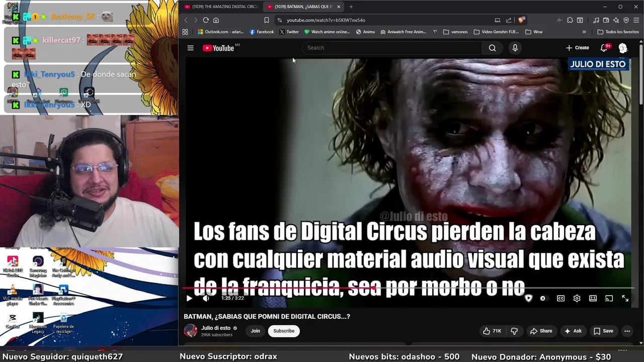Image resolution: width=644 pixels, height=362 pixels.
Task: Expand the vamonos bookmarks folder
Action: tap(455, 32)
